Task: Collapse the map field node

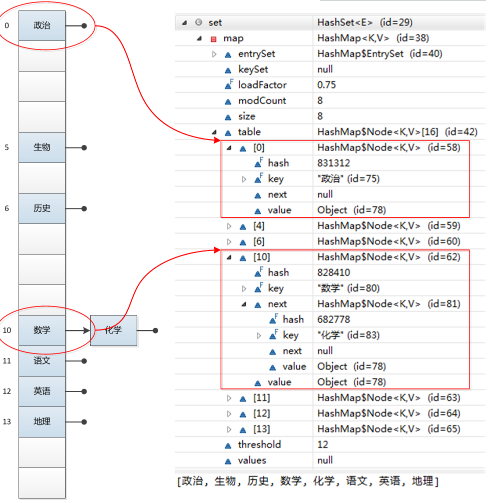Action: click(199, 38)
